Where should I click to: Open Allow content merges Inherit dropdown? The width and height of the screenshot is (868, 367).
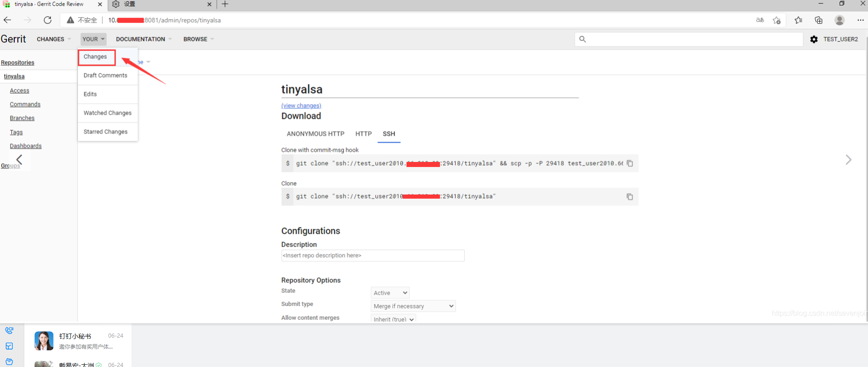click(393, 319)
